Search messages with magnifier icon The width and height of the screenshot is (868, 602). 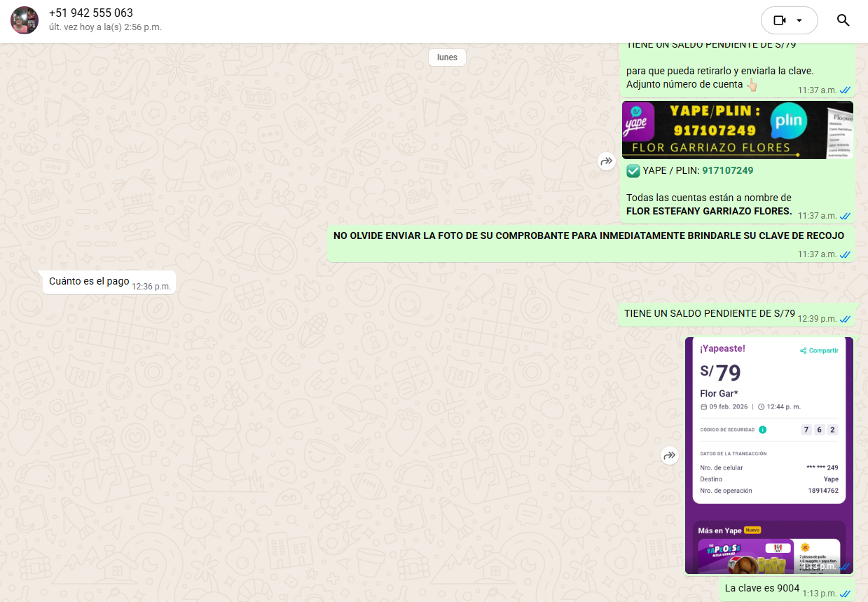(843, 20)
